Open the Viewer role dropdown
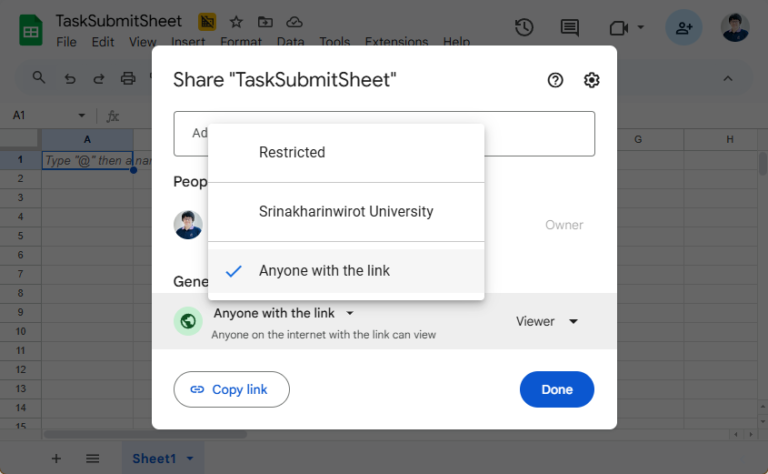The image size is (768, 474). [x=547, y=321]
